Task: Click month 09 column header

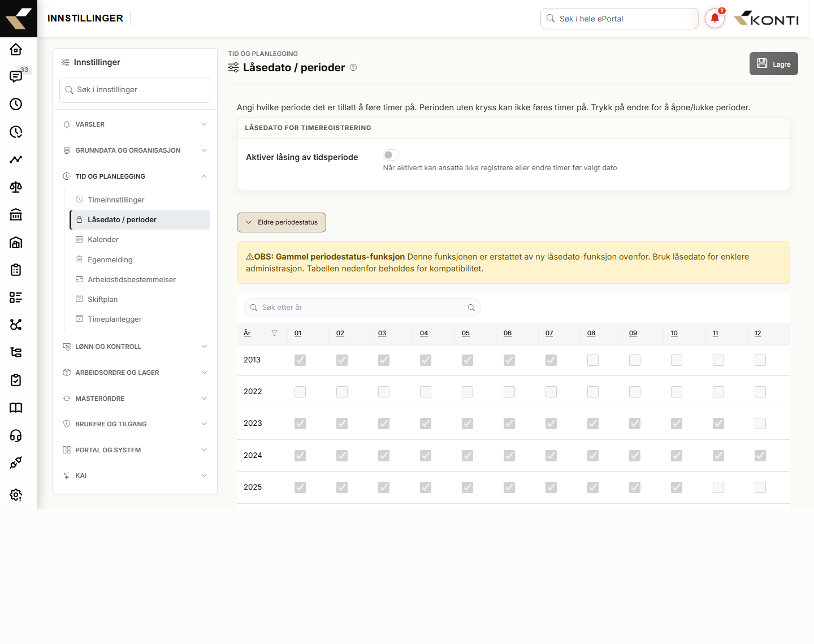Action: pos(633,333)
